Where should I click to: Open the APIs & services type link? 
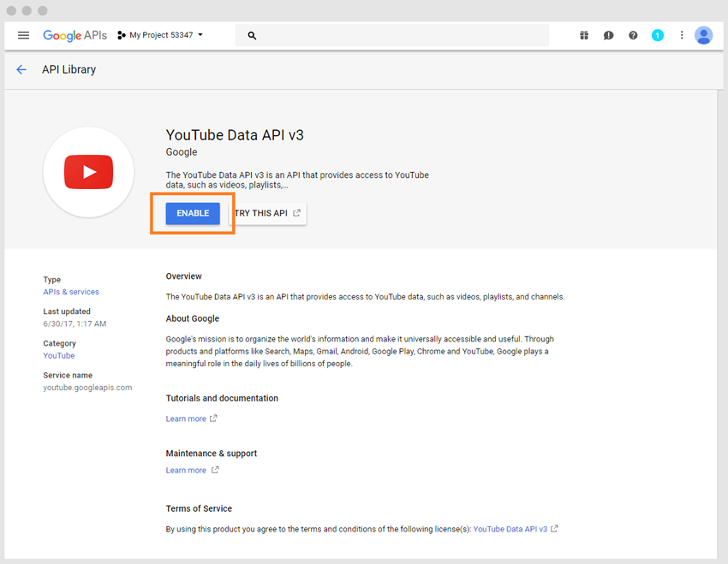[71, 292]
